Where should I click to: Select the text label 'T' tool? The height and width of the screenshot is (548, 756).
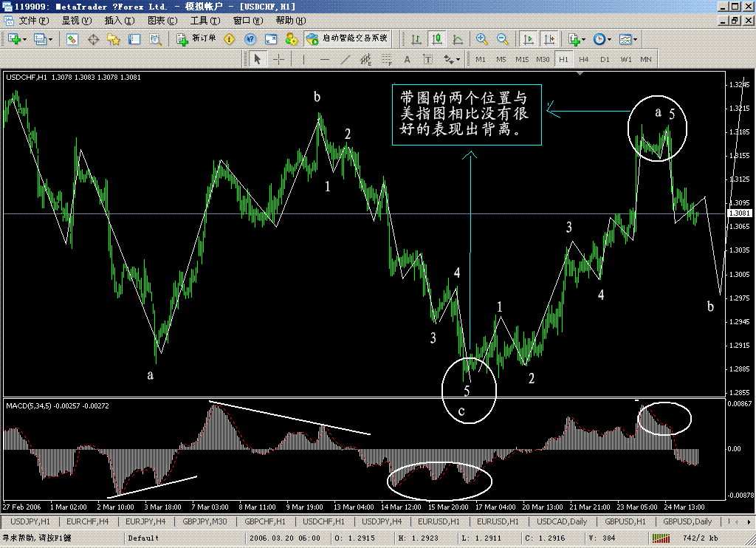point(428,59)
